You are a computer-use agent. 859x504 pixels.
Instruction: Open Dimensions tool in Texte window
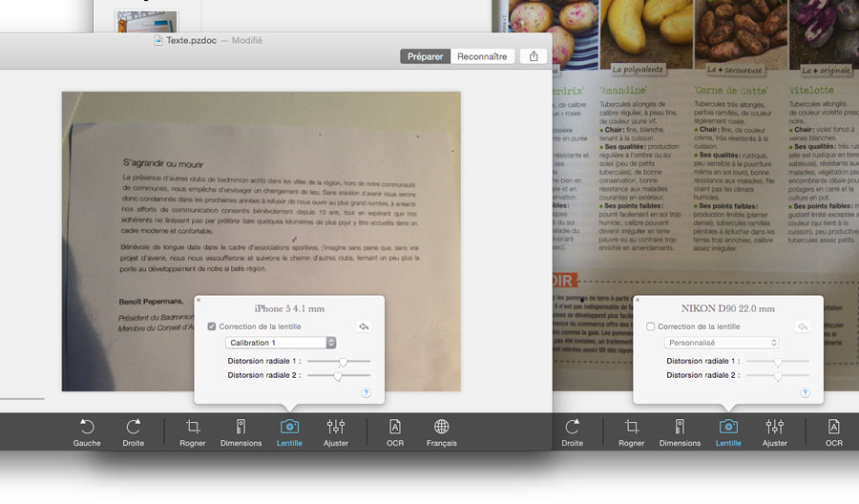(x=241, y=432)
